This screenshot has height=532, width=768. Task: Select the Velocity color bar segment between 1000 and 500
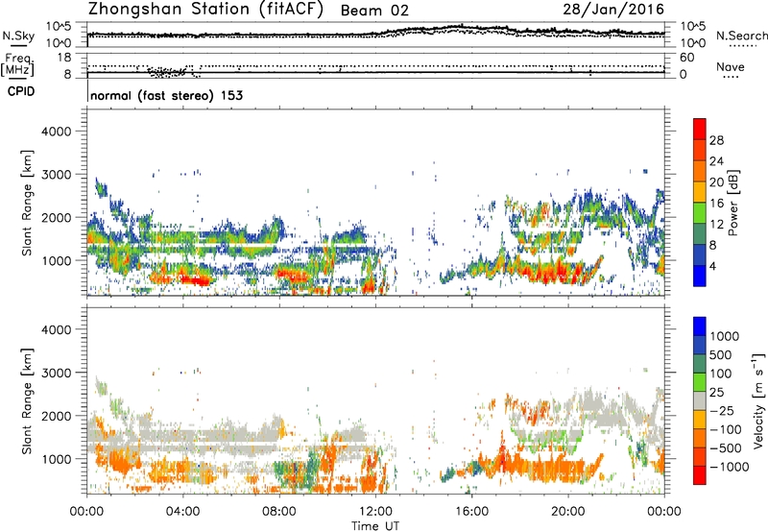pyautogui.click(x=700, y=345)
